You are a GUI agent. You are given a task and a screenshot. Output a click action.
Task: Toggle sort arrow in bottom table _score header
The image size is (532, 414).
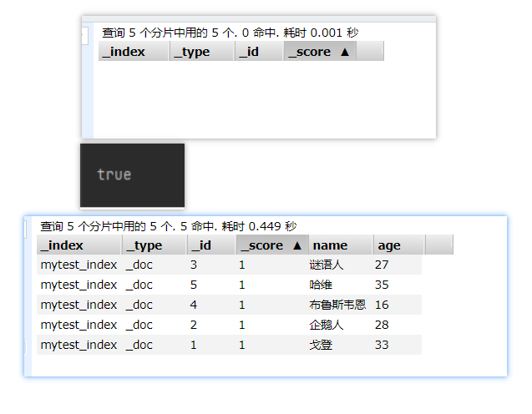coord(297,245)
